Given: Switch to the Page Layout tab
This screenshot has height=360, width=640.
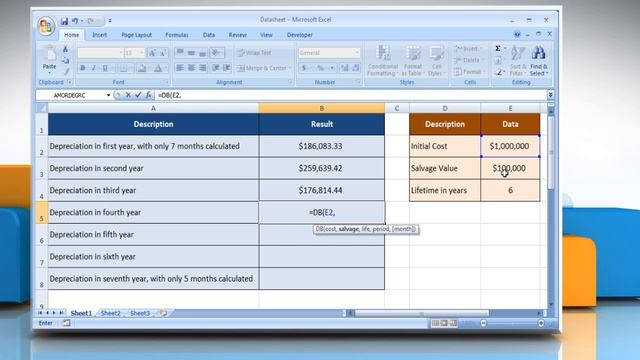Looking at the screenshot, I should click(x=136, y=35).
